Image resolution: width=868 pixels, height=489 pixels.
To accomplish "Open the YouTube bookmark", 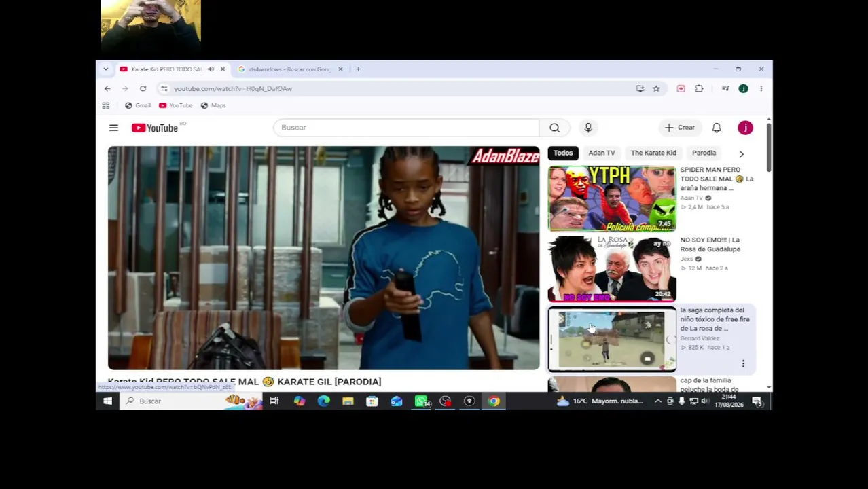I will [175, 105].
